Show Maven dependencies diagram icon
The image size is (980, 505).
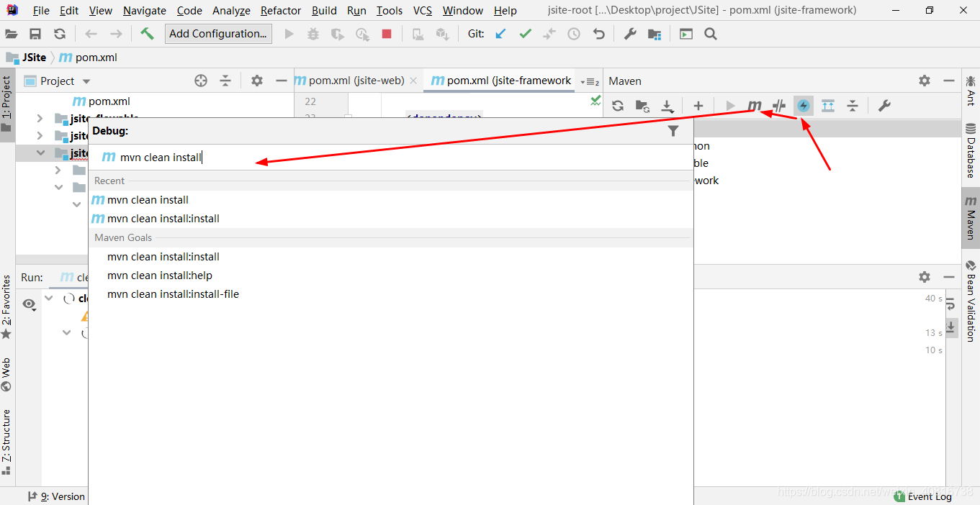(828, 106)
